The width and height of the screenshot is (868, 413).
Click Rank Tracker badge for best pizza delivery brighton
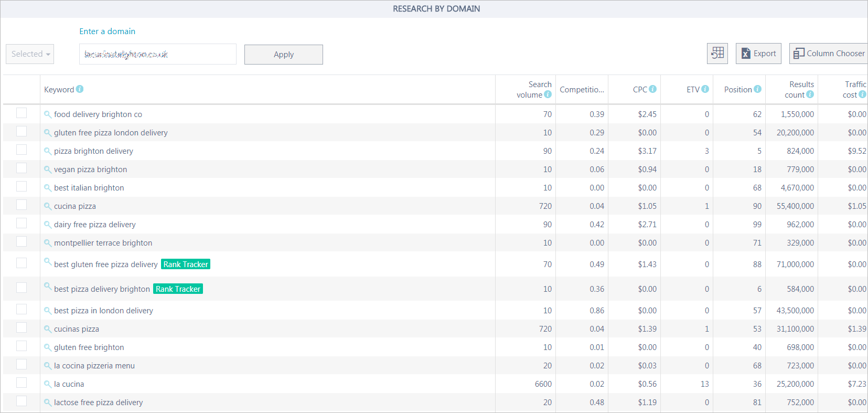(x=178, y=289)
